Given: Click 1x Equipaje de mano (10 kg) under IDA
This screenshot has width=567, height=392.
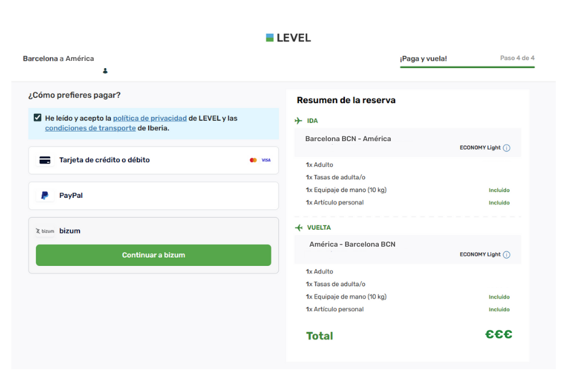Looking at the screenshot, I should pos(346,190).
